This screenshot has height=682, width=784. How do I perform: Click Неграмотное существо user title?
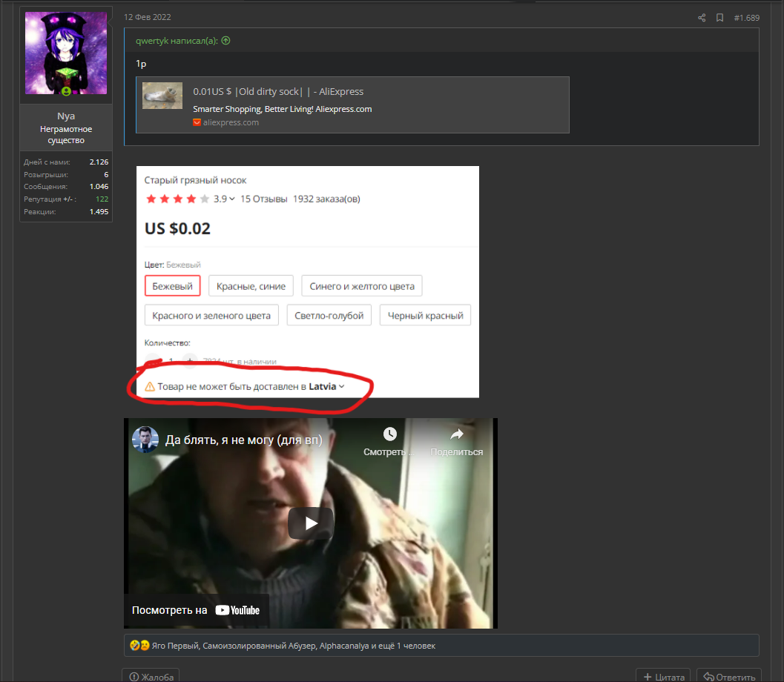click(66, 134)
